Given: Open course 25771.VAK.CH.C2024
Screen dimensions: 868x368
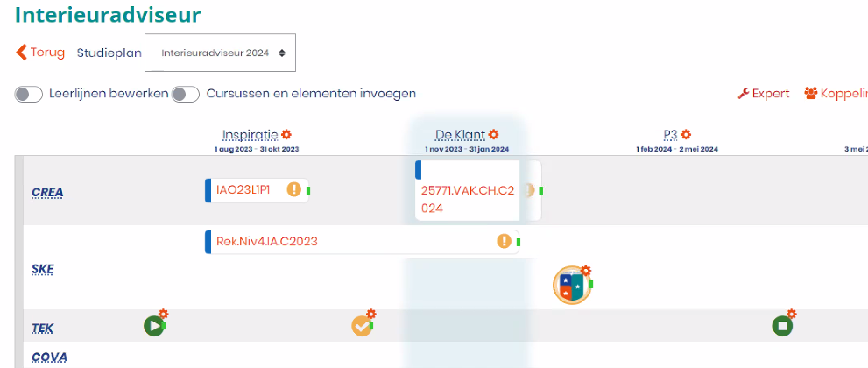Looking at the screenshot, I should [467, 199].
